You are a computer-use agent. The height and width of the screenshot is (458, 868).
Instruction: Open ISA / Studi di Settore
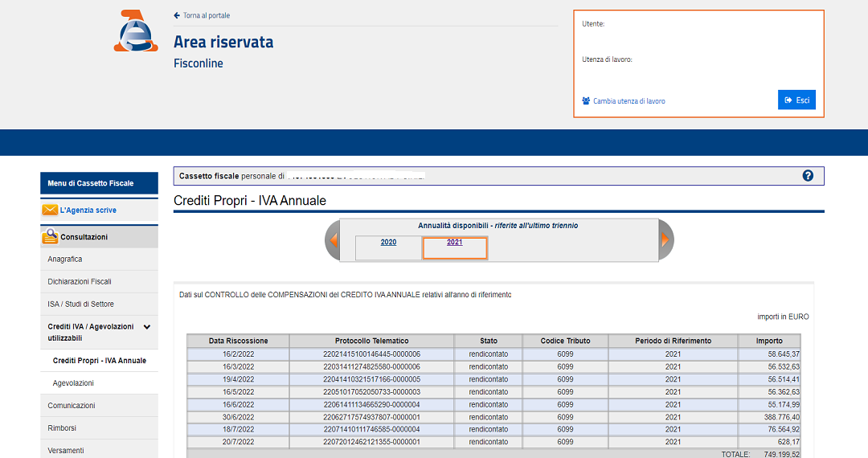coord(99,305)
